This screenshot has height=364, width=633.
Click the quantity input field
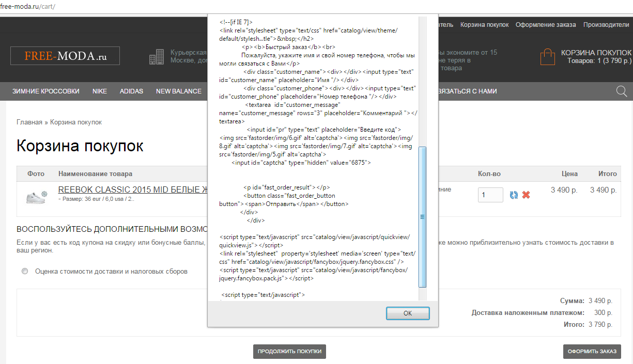490,195
